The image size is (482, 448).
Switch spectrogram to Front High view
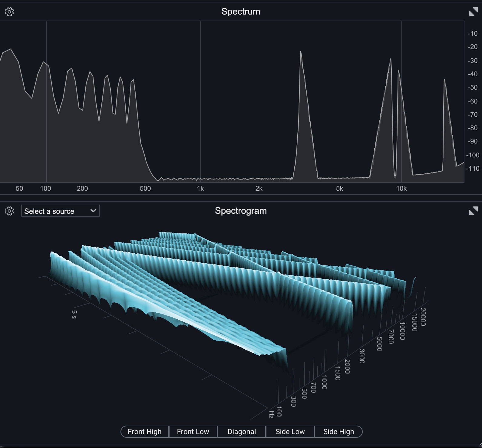pos(145,432)
